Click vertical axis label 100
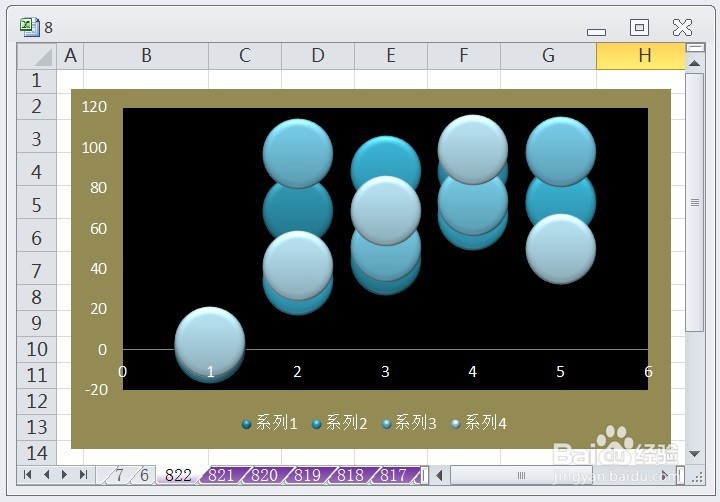Screen dimensions: 720x502 point(94,147)
